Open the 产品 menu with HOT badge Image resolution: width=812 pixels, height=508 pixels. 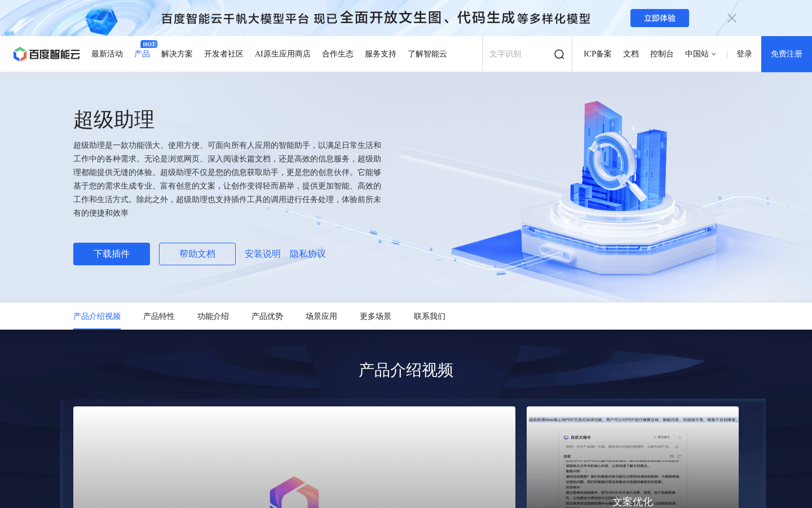click(142, 54)
